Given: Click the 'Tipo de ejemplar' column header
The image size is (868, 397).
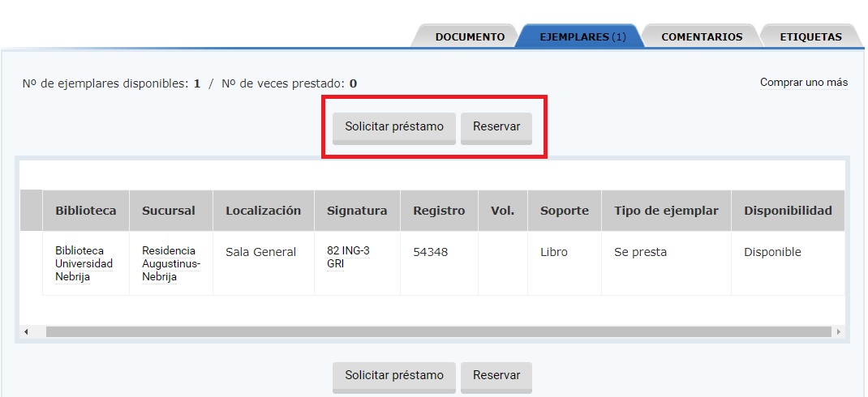Looking at the screenshot, I should 666,211.
